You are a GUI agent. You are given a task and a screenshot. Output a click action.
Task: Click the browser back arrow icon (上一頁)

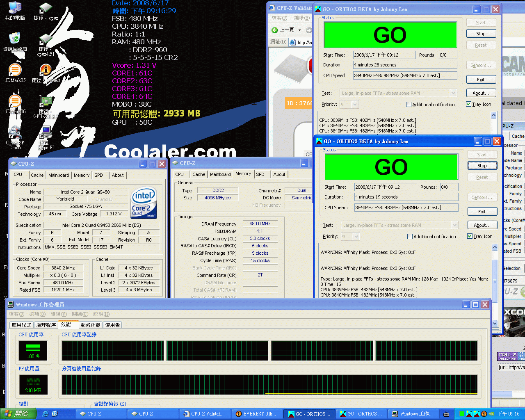tap(275, 30)
